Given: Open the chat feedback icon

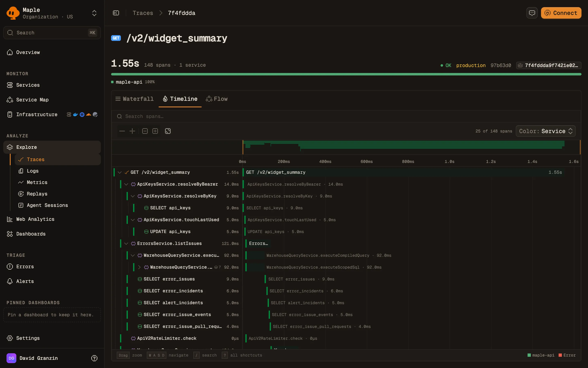Looking at the screenshot, I should point(532,13).
